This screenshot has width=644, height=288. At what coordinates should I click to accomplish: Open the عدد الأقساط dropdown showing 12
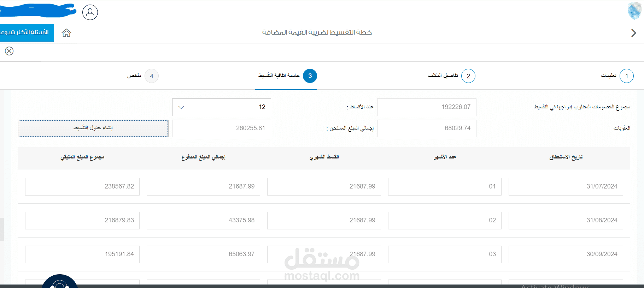click(x=222, y=107)
